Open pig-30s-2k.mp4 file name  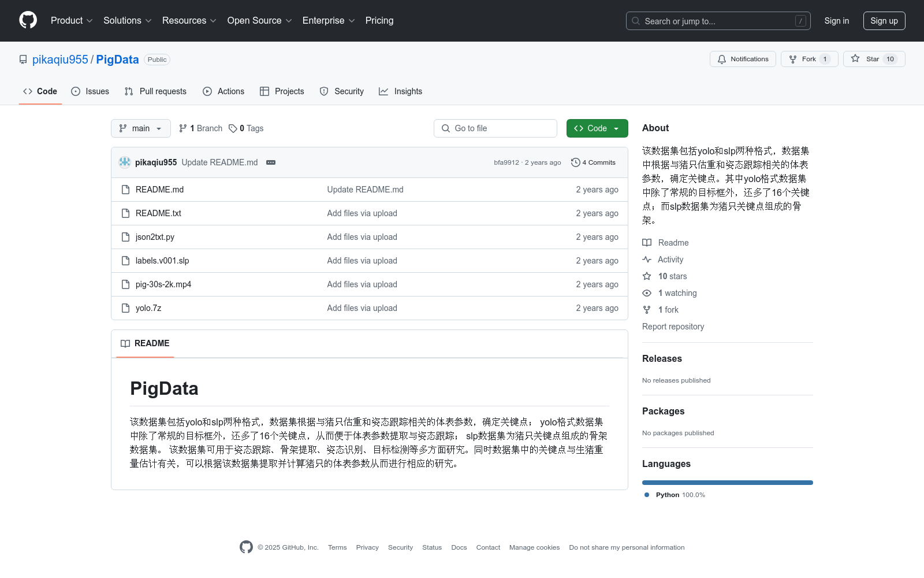point(163,284)
